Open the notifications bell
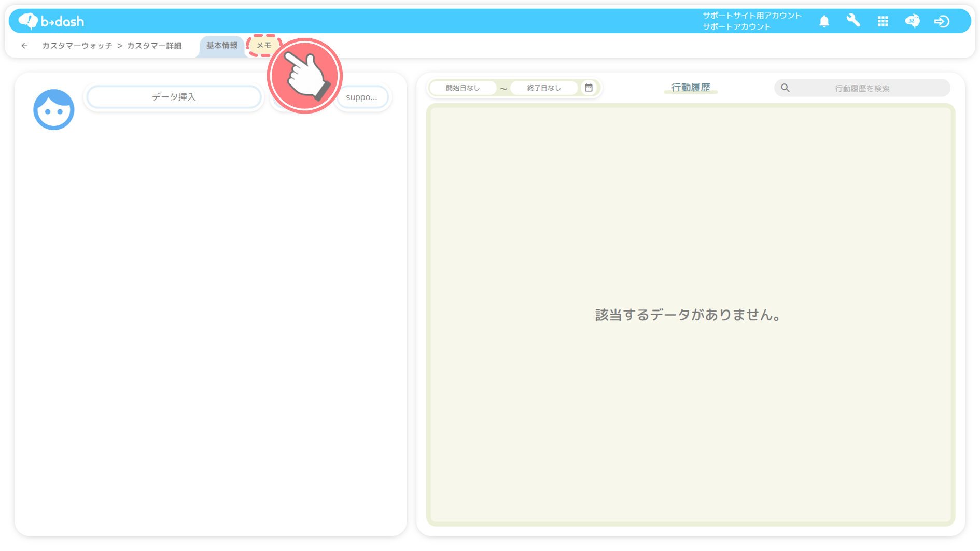 824,21
